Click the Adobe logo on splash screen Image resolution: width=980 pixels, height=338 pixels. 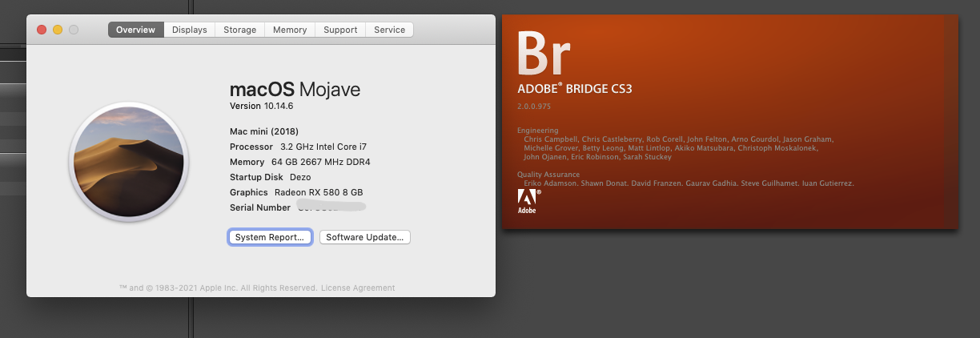coord(528,202)
